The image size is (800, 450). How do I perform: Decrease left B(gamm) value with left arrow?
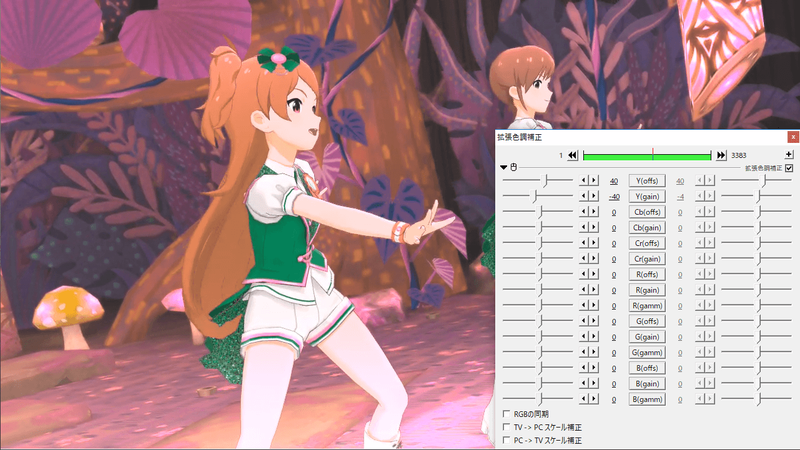[584, 398]
